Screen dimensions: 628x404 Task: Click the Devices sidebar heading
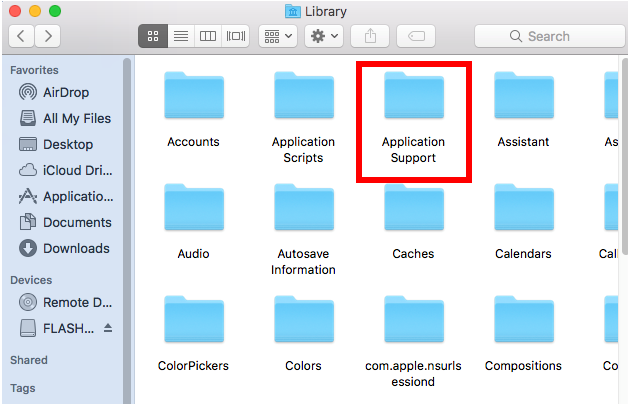(31, 280)
